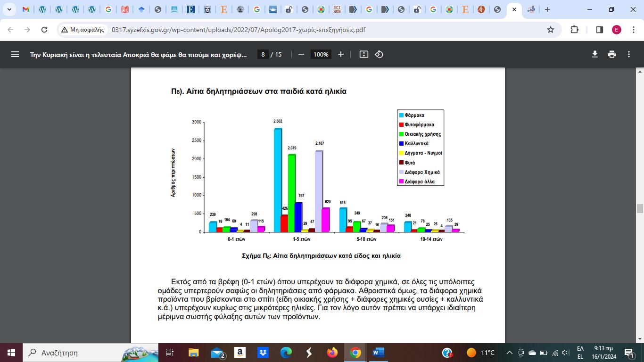644x362 pixels.
Task: Switch to the Gmail tab
Action: point(26,9)
